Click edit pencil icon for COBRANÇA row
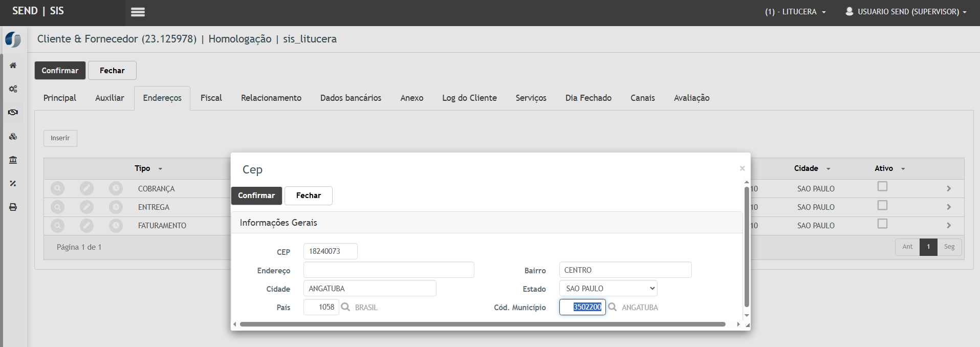The height and width of the screenshot is (347, 980). pyautogui.click(x=86, y=189)
